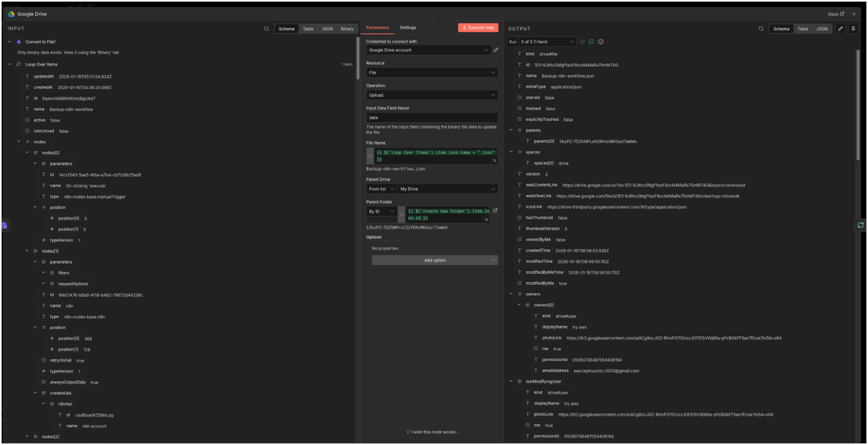Viewport: 868px width, 445px height.
Task: Select the Parameters tab
Action: click(x=377, y=28)
